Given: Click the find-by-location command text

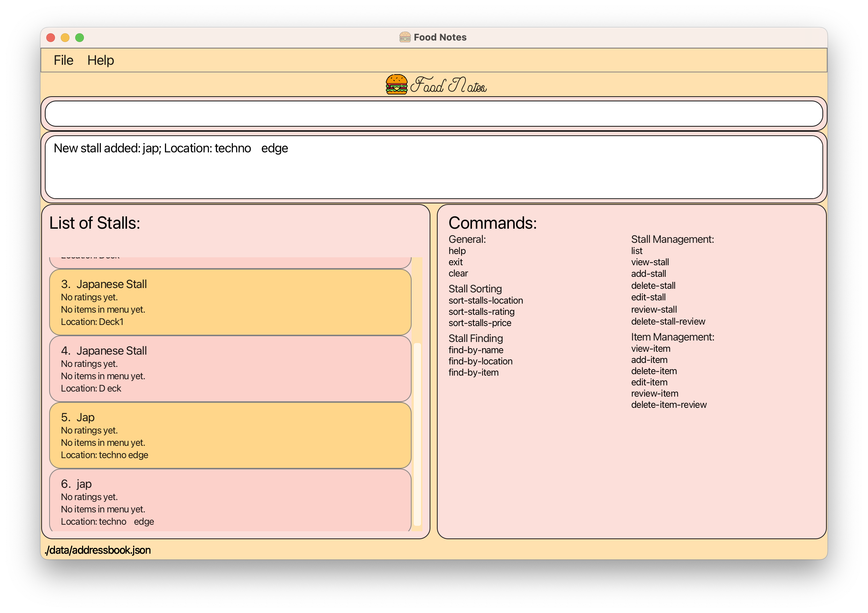Looking at the screenshot, I should [x=480, y=361].
